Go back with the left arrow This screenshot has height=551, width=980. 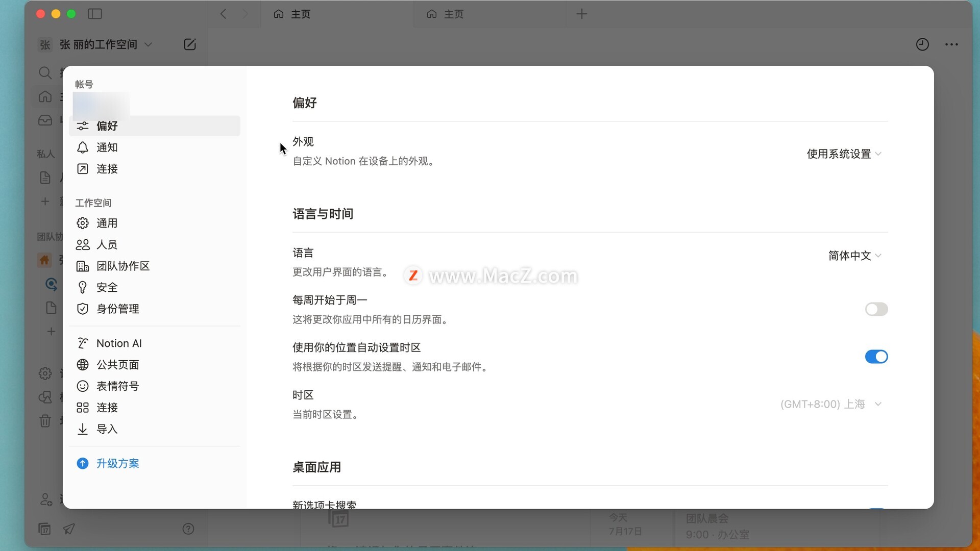coord(223,14)
